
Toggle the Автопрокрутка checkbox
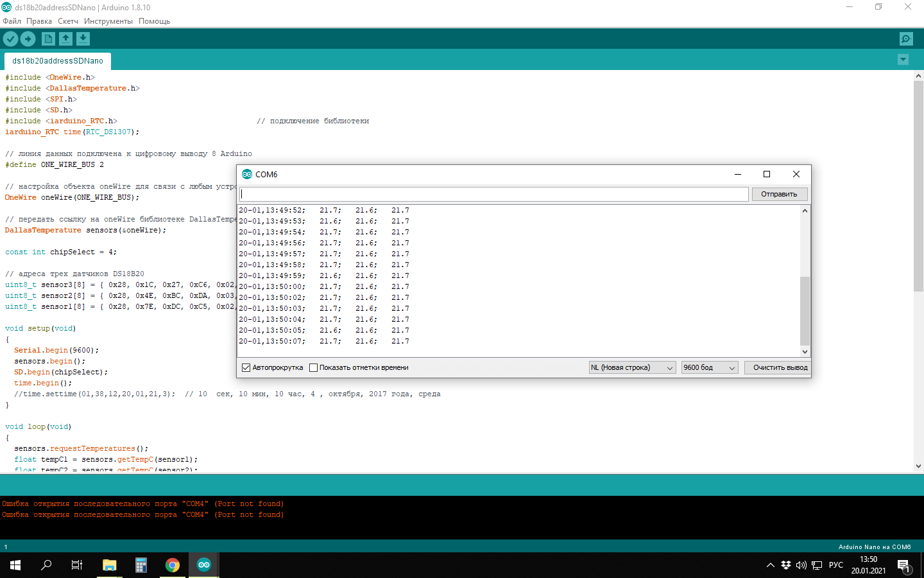click(x=246, y=367)
